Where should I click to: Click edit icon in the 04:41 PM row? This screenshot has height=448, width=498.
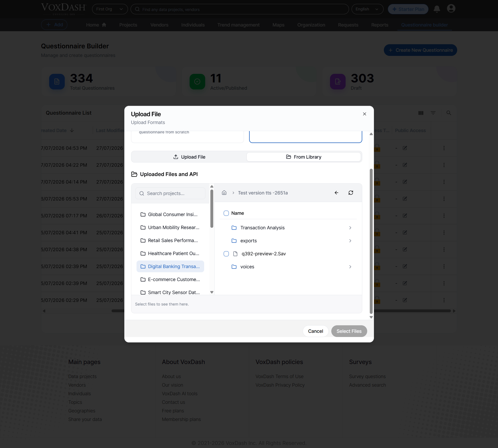[405, 232]
